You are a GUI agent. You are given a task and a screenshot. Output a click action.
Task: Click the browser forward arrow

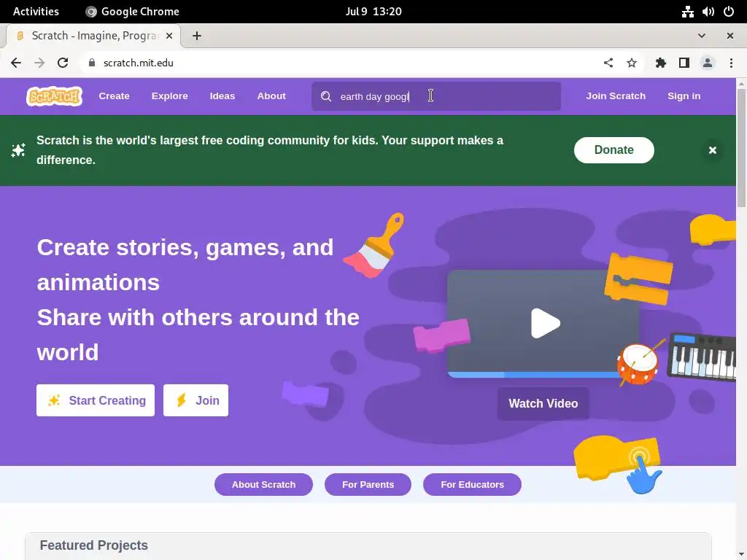(x=39, y=63)
